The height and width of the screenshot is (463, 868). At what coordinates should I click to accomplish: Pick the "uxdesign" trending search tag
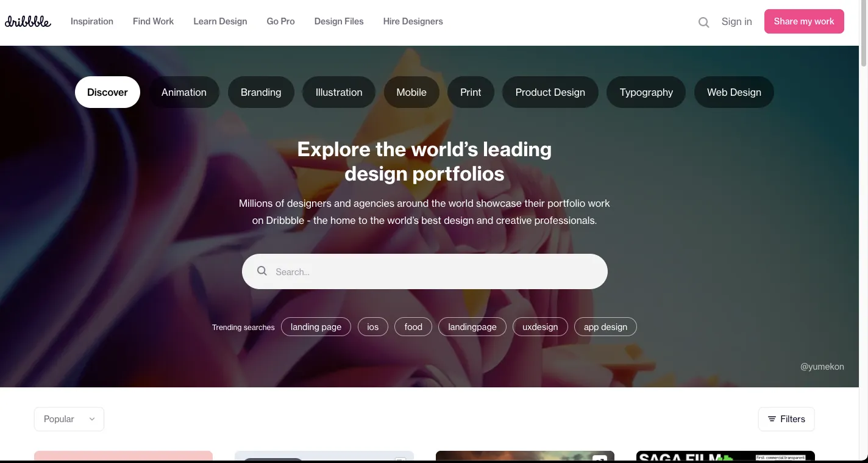point(540,327)
